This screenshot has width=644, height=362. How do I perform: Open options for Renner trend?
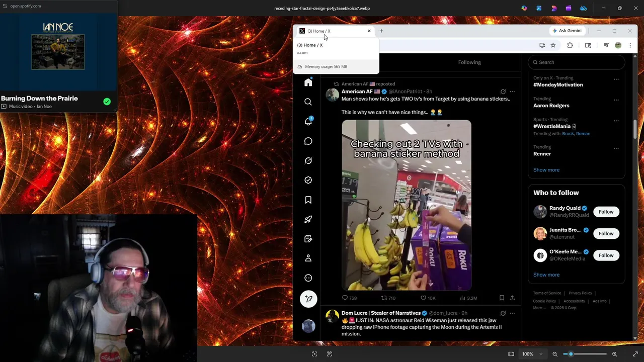(616, 148)
